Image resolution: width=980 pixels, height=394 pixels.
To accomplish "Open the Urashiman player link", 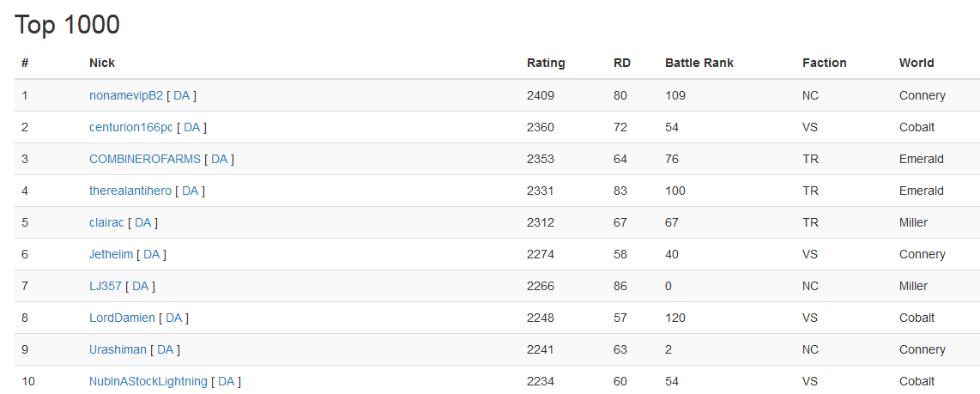I will click(x=118, y=349).
